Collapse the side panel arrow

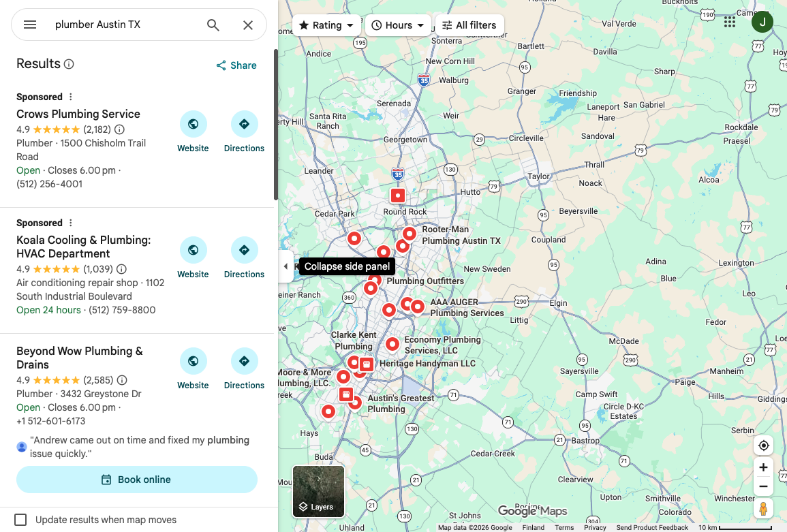pyautogui.click(x=286, y=266)
